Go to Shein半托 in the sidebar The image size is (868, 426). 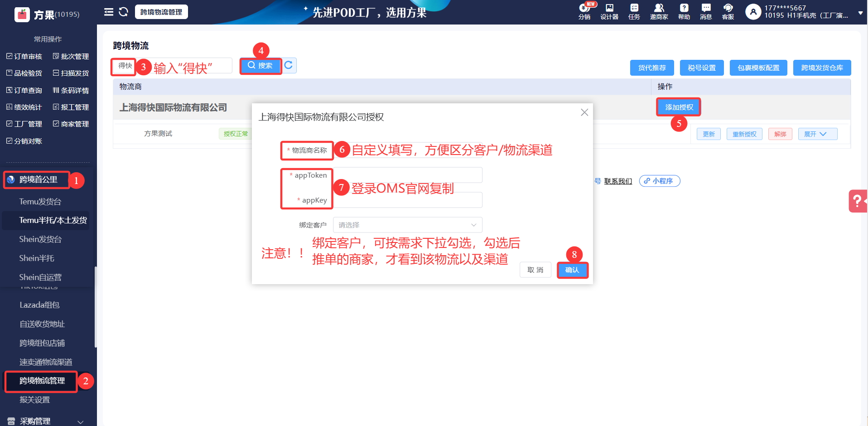[37, 258]
